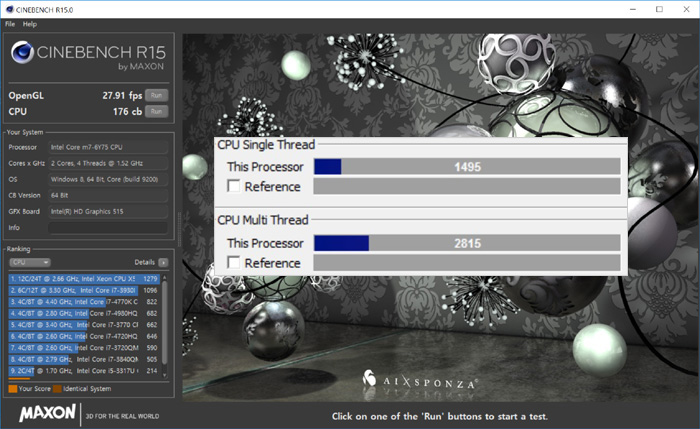Click the Cinebench logo icon

point(22,52)
